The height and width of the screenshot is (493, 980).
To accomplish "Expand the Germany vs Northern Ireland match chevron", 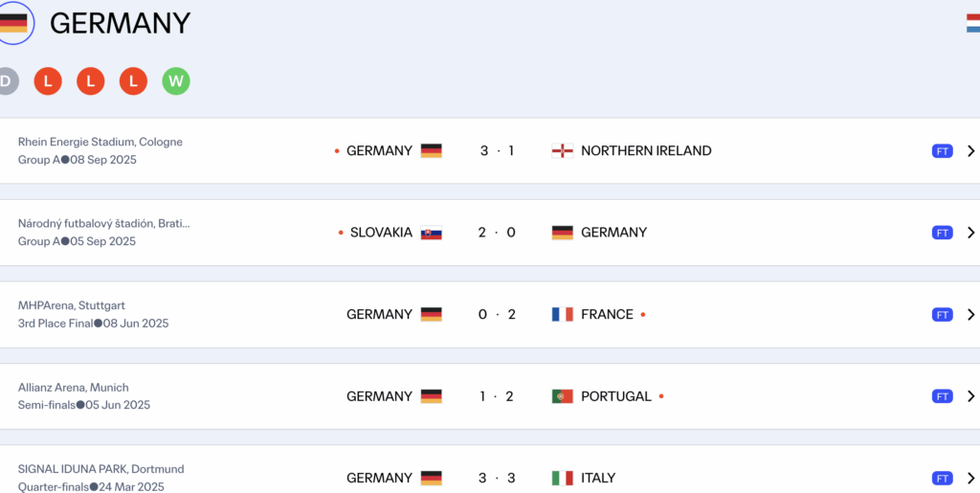I will (970, 151).
